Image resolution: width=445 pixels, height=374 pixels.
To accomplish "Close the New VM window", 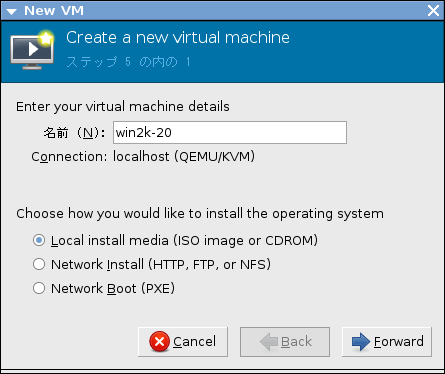I will point(433,11).
